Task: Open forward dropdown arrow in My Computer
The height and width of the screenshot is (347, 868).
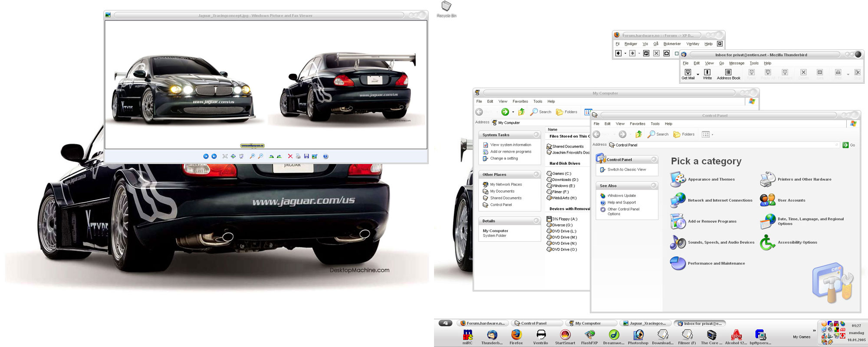Action: point(513,112)
